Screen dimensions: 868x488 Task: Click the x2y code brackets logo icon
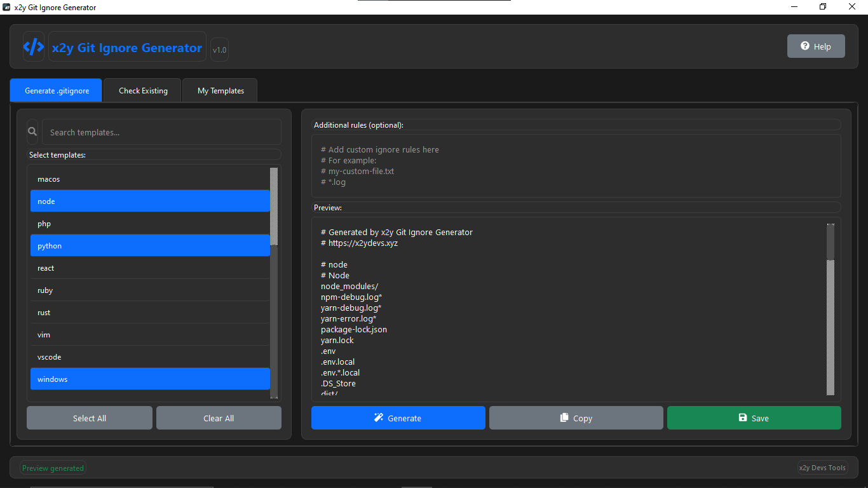(x=33, y=46)
